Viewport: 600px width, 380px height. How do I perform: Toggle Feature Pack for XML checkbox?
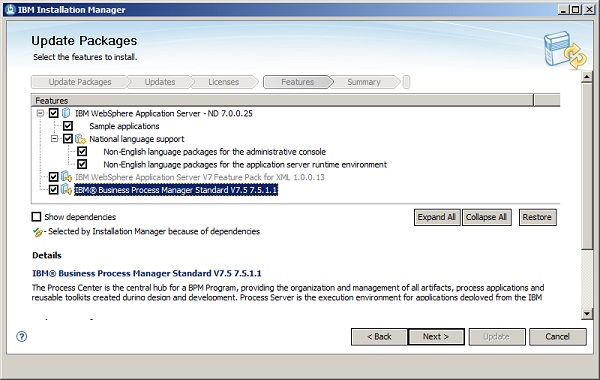click(x=54, y=177)
